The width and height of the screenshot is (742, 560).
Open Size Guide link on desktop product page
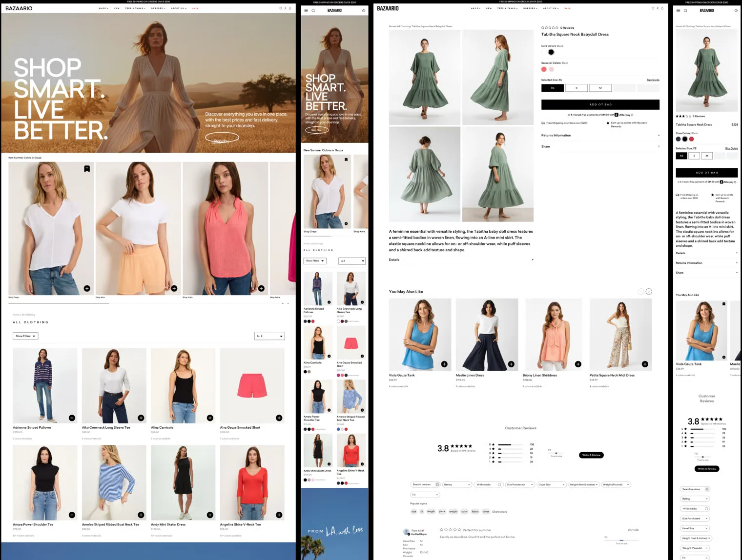tap(653, 80)
